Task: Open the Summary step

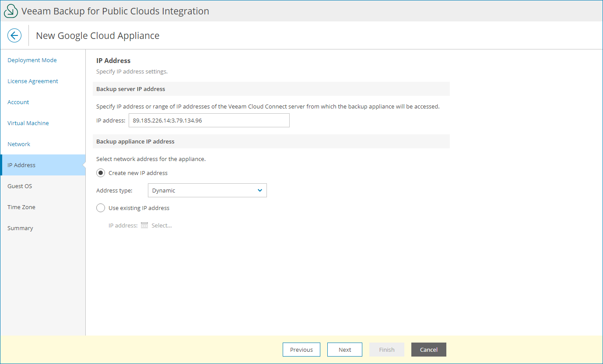Action: coord(20,228)
